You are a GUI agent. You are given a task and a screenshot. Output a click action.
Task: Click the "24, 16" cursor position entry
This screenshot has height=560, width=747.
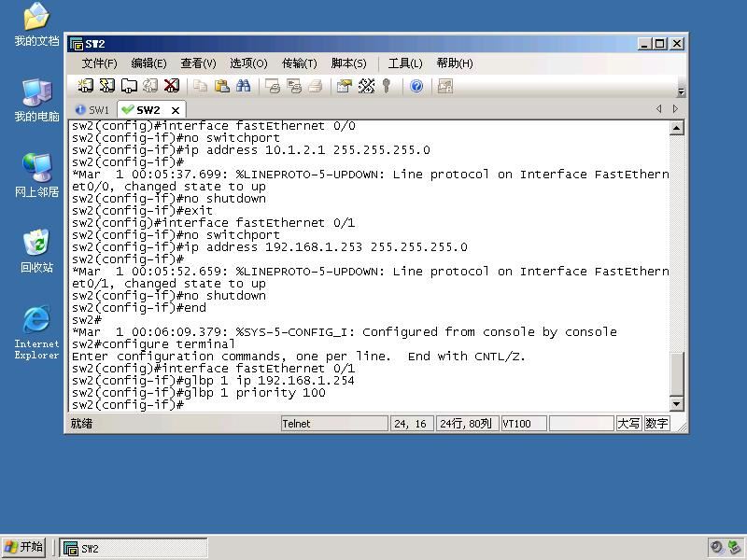[x=412, y=424]
